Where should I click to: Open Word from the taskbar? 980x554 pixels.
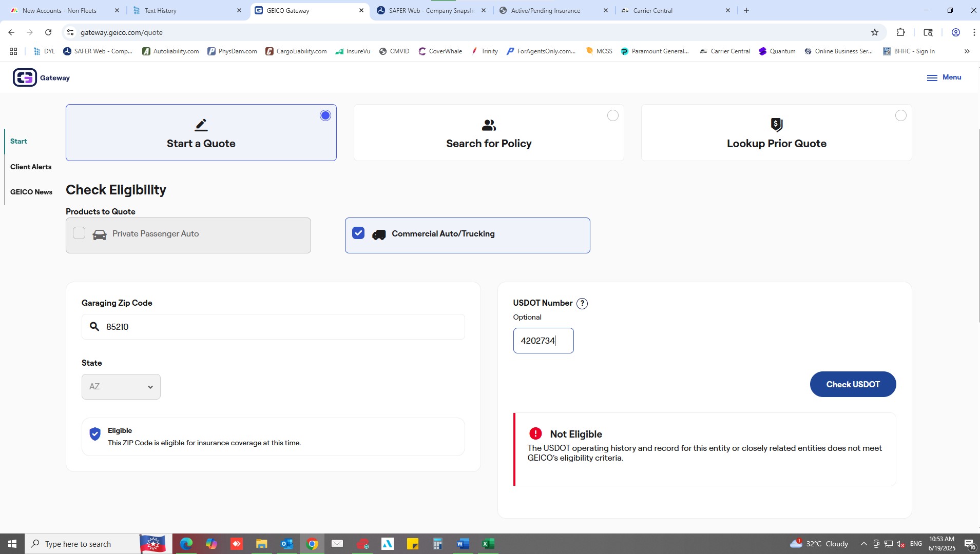click(463, 544)
